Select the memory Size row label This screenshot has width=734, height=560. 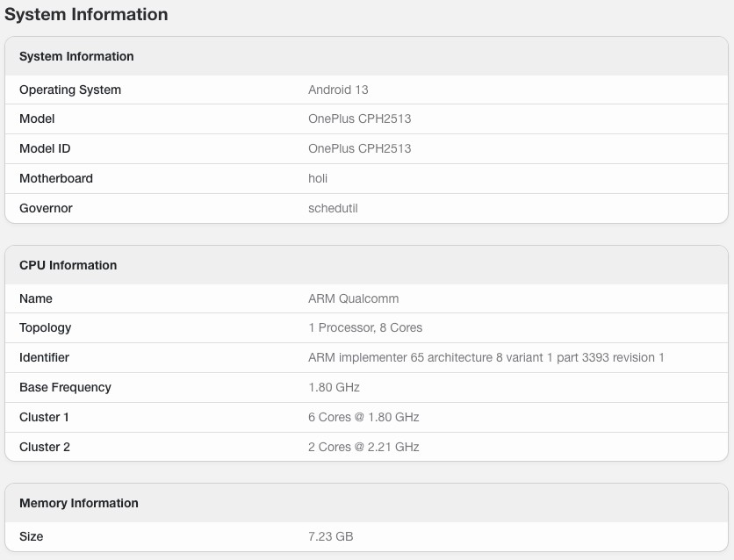coord(31,536)
